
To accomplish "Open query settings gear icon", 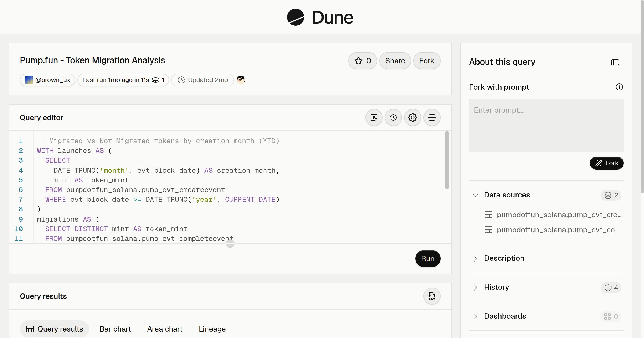I will point(412,117).
